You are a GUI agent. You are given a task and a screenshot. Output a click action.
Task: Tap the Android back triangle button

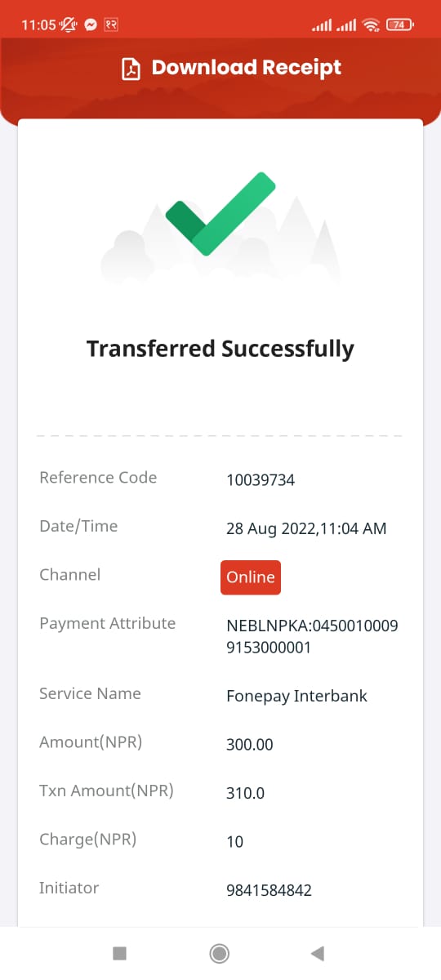(318, 953)
